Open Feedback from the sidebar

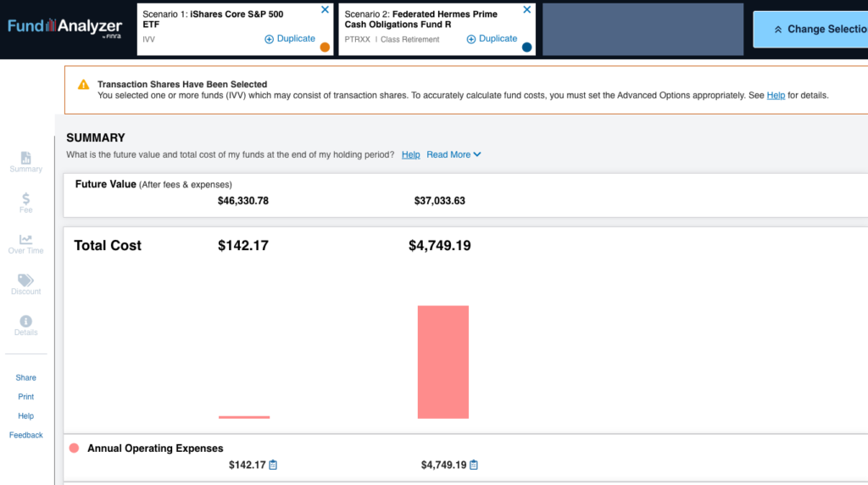pyautogui.click(x=25, y=435)
